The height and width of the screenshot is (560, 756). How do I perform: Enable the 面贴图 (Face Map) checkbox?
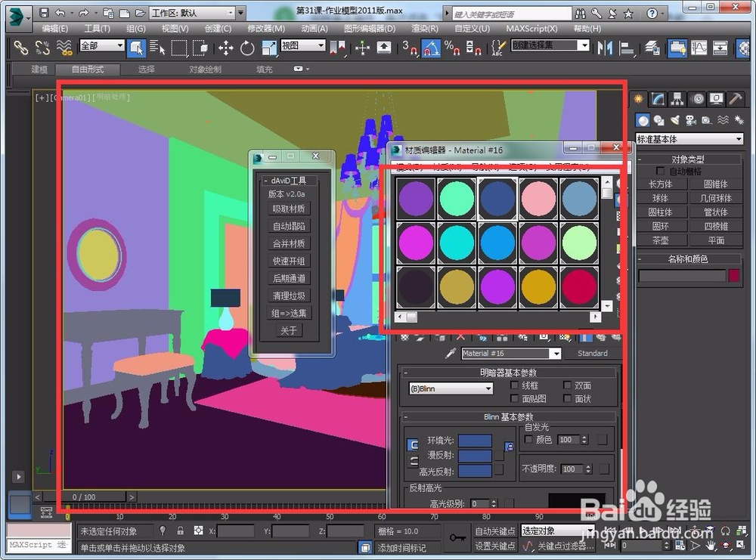pyautogui.click(x=514, y=398)
